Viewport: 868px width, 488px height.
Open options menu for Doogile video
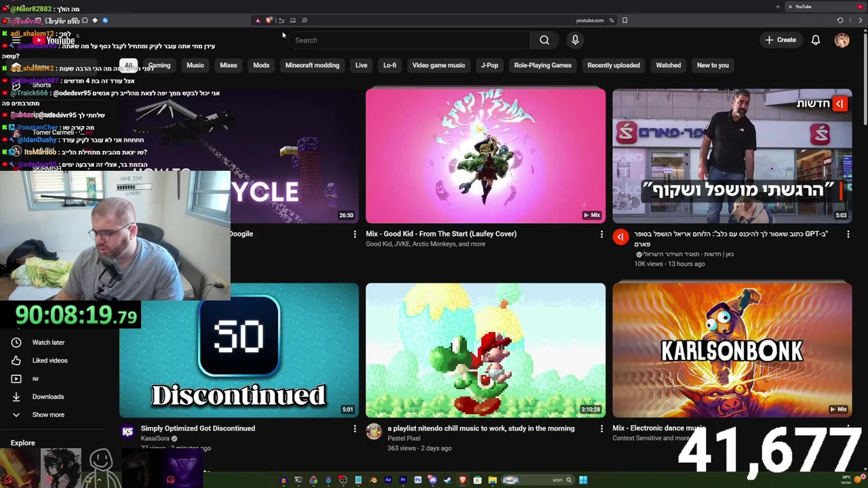pos(354,234)
